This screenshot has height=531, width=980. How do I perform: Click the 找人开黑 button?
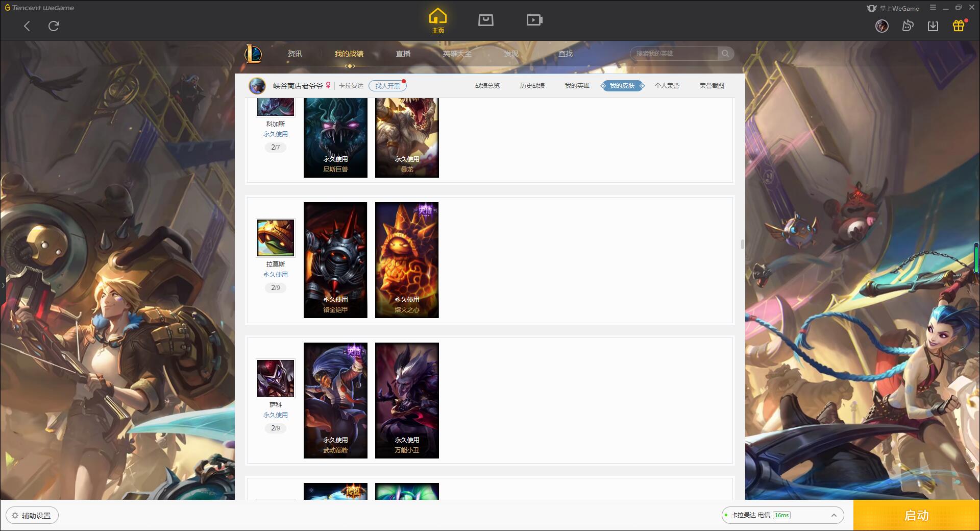[387, 86]
